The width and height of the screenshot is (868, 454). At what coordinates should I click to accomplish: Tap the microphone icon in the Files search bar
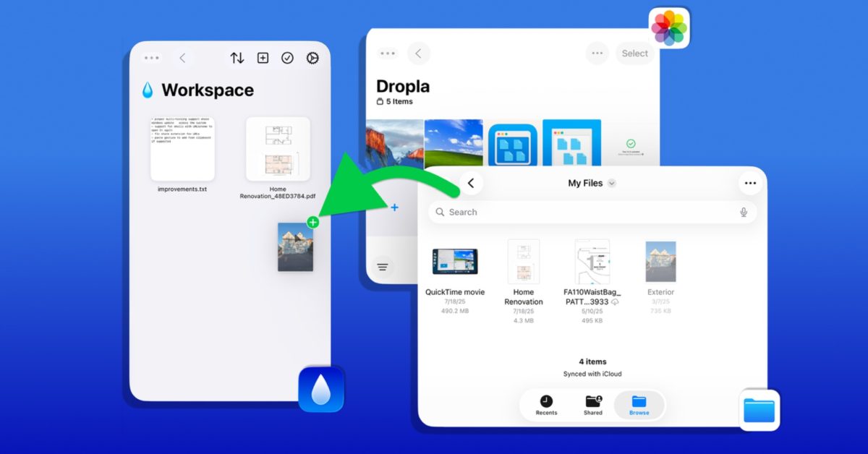pos(744,212)
